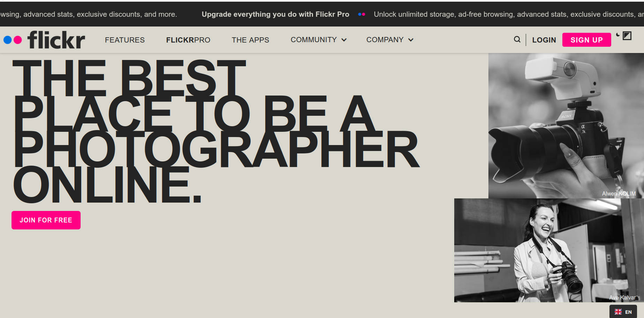This screenshot has height=318, width=644.
Task: Click the Ave Kalvar photo credit
Action: (622, 297)
